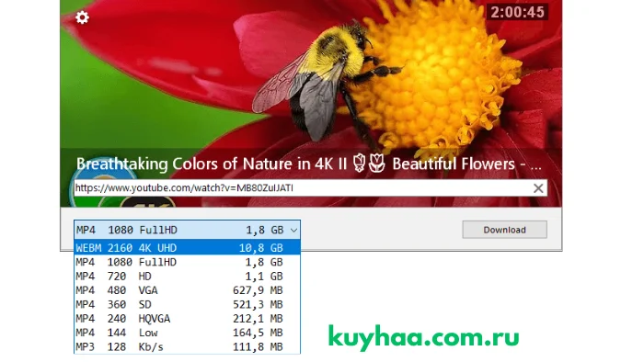Choose MP4 360 SD option

[x=188, y=304]
